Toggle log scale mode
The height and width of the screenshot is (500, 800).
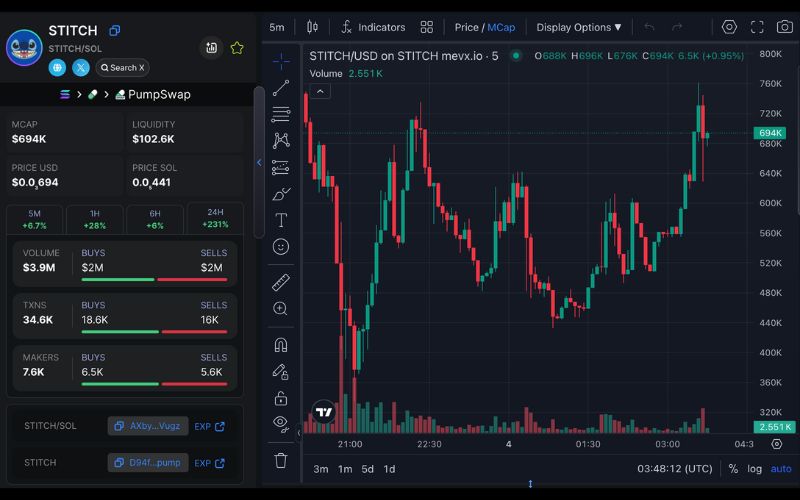coord(755,469)
